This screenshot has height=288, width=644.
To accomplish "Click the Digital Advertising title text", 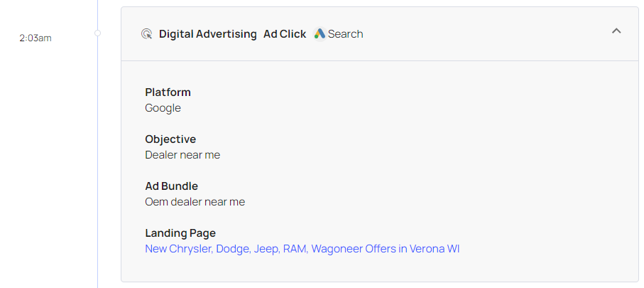I will point(207,34).
